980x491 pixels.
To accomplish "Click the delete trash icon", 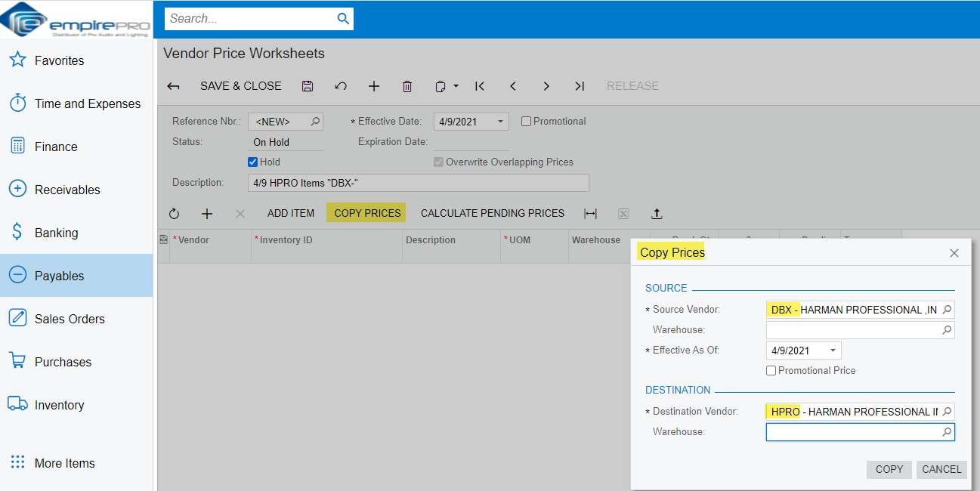I will (x=407, y=86).
